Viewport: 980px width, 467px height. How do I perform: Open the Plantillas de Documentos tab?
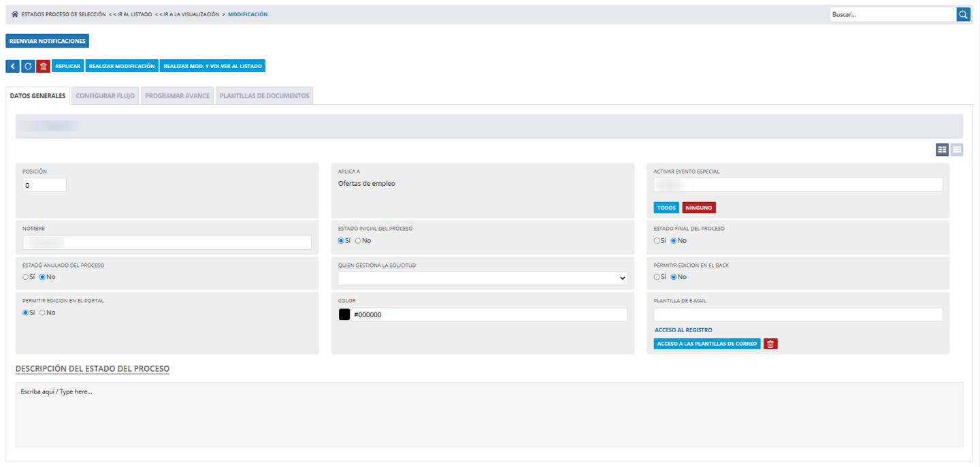(x=264, y=96)
